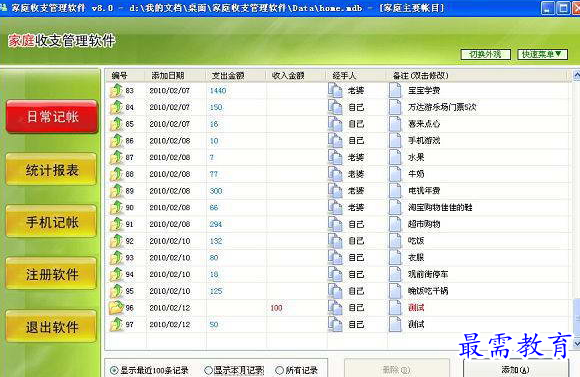Click the note document icon beside 水果
This screenshot has width=580, height=377.
395,157
